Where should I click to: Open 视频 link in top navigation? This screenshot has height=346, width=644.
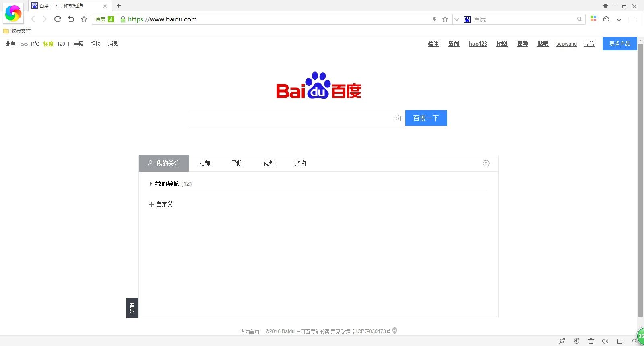[522, 44]
